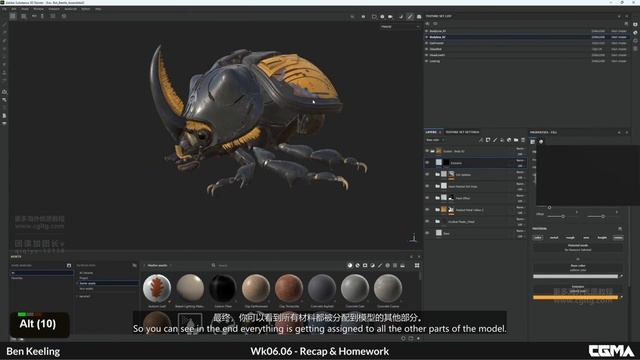Toggle visibility of the Metal Yellow layer
640x360 pixels.
[x=427, y=209]
